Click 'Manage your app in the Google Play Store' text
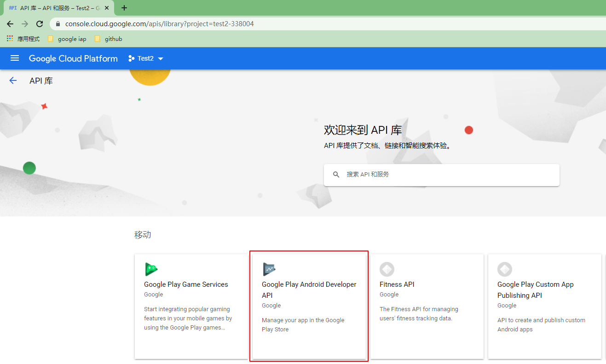The height and width of the screenshot is (364, 606). (303, 325)
